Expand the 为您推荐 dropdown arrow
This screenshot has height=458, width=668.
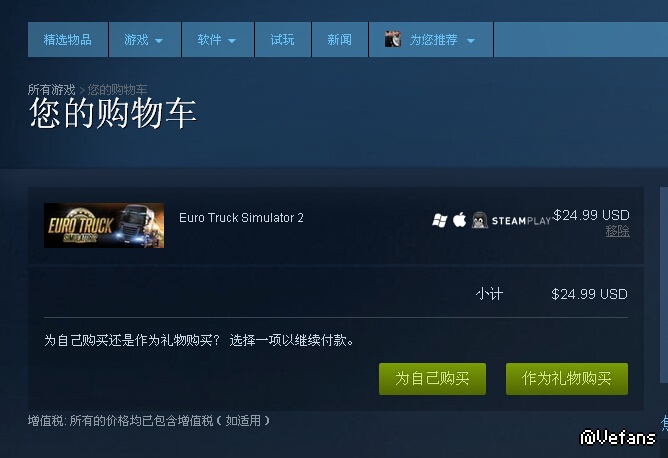click(471, 41)
